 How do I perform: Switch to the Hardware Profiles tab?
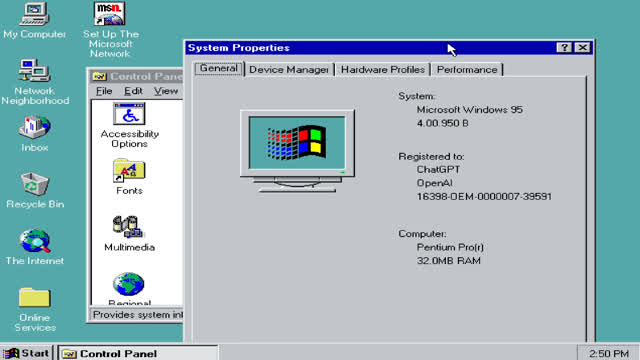coord(383,70)
